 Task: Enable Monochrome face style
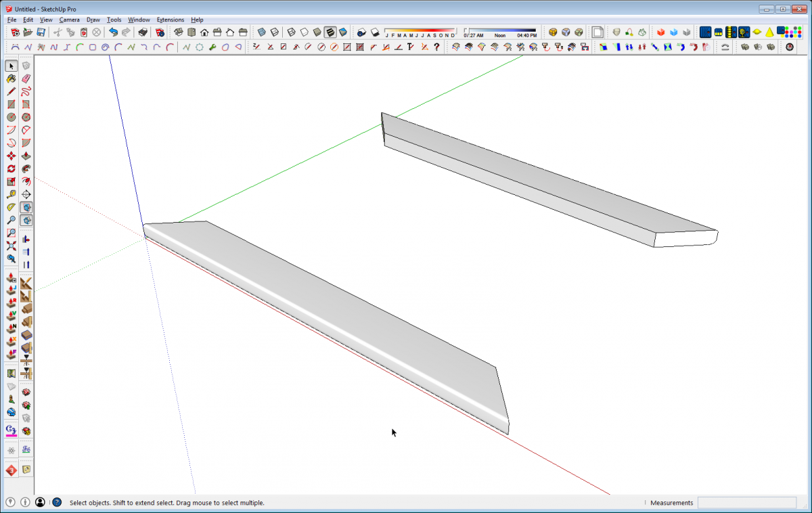point(342,32)
